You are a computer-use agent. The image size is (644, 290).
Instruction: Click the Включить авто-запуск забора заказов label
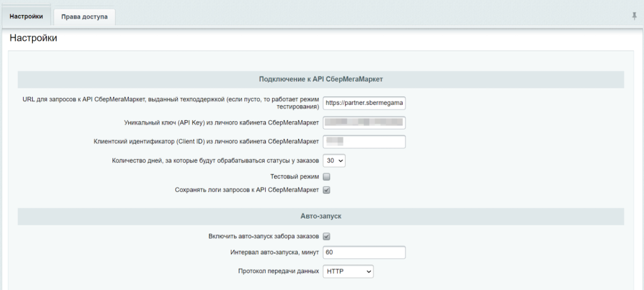[264, 236]
